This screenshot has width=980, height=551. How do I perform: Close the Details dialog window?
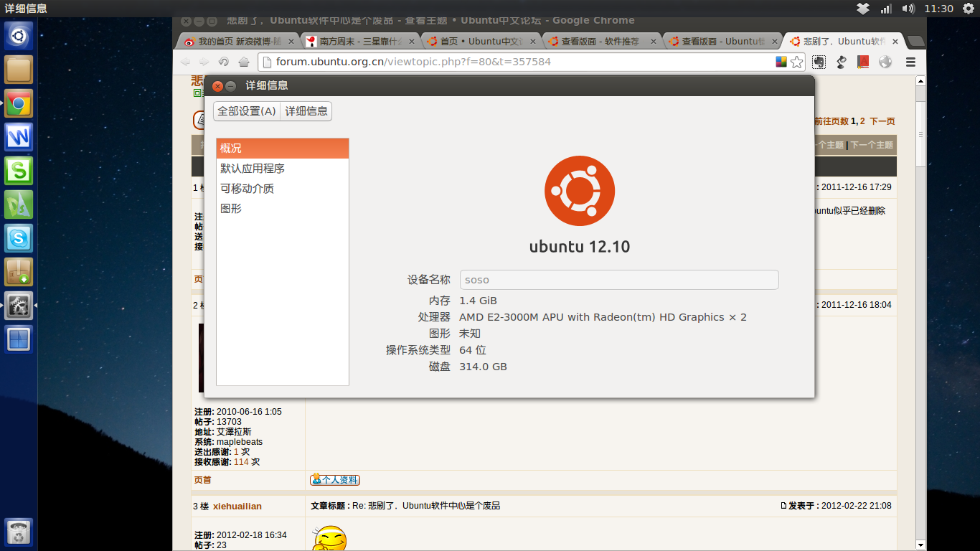point(217,86)
